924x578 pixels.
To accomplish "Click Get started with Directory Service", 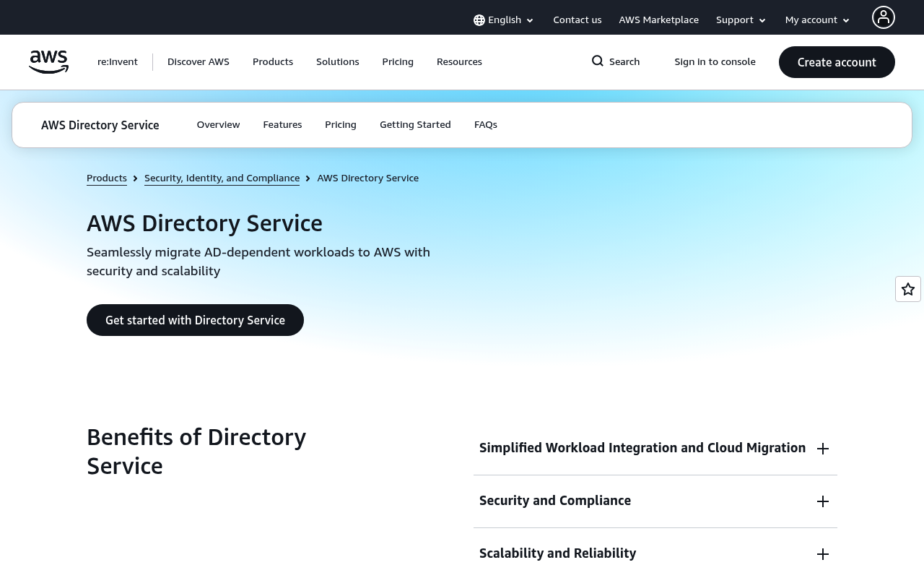I will [x=195, y=320].
